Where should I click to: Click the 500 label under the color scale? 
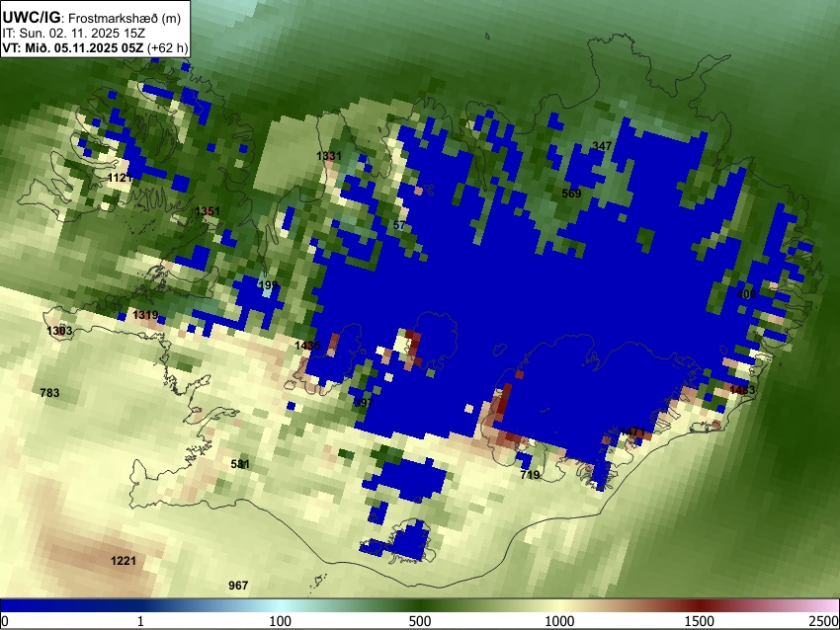pyautogui.click(x=420, y=621)
